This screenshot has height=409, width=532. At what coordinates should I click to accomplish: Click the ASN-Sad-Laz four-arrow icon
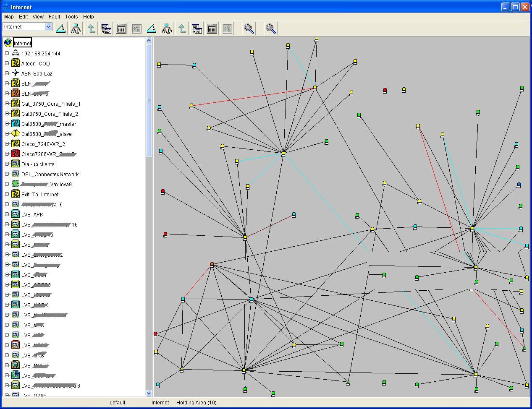coord(16,73)
